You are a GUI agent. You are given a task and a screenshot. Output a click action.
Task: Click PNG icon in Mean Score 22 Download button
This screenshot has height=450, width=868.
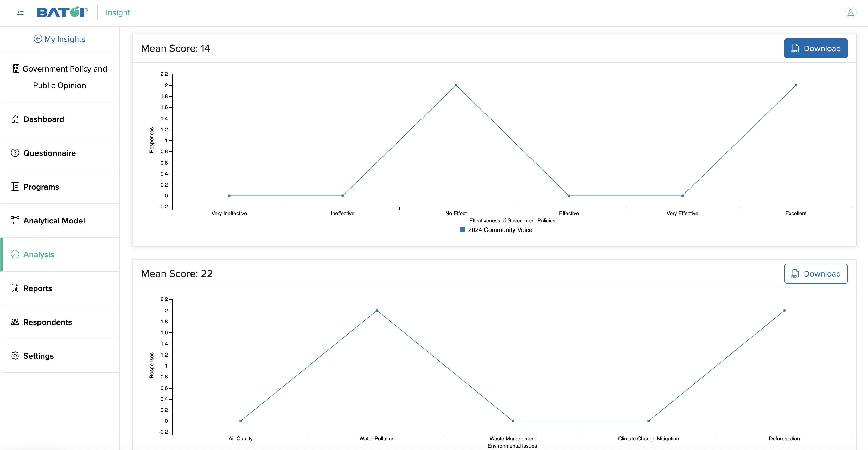coord(795,273)
